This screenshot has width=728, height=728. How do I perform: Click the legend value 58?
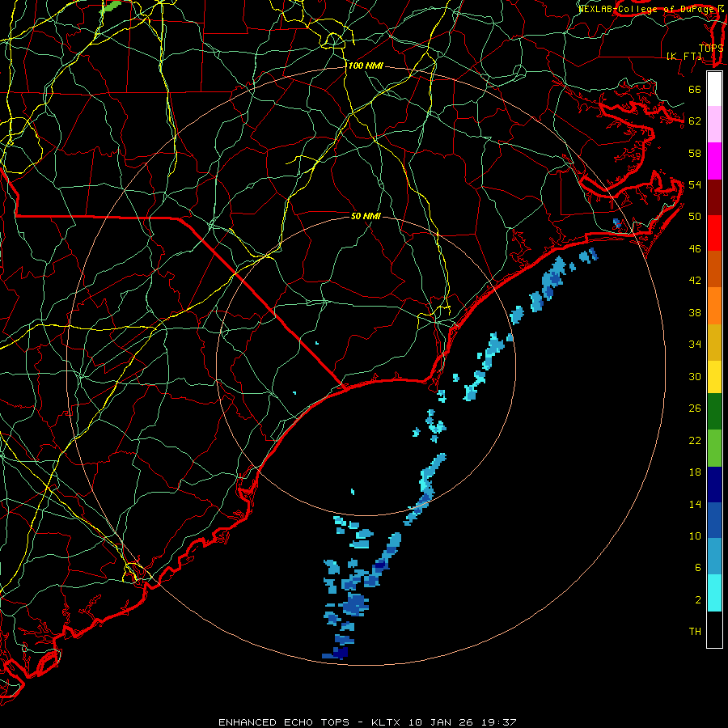click(x=695, y=153)
